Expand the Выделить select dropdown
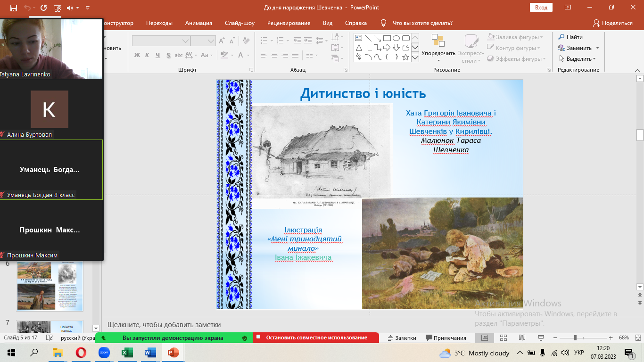Screen dimensions: 644x362 coord(578,59)
